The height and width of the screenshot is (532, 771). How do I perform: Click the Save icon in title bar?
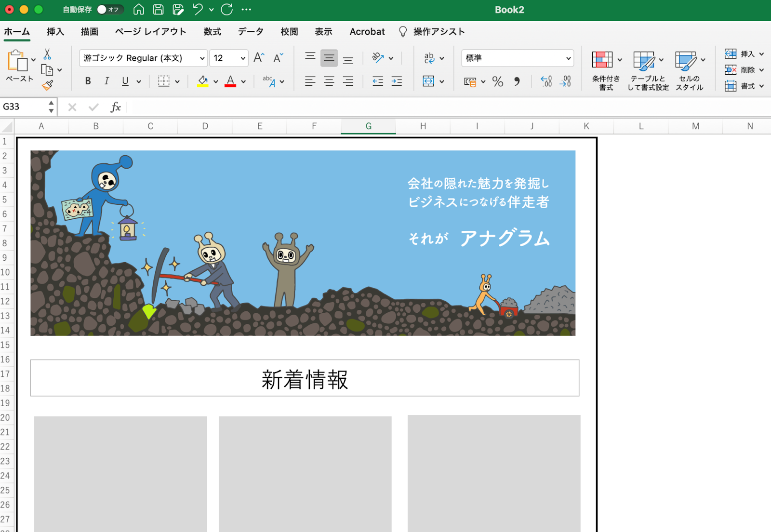pyautogui.click(x=158, y=9)
